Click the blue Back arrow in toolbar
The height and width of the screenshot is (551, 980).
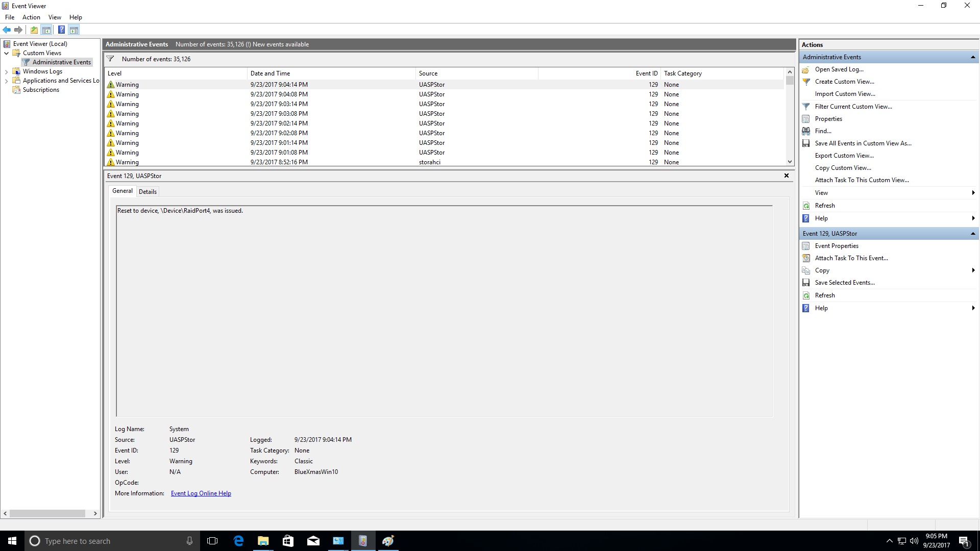point(7,30)
